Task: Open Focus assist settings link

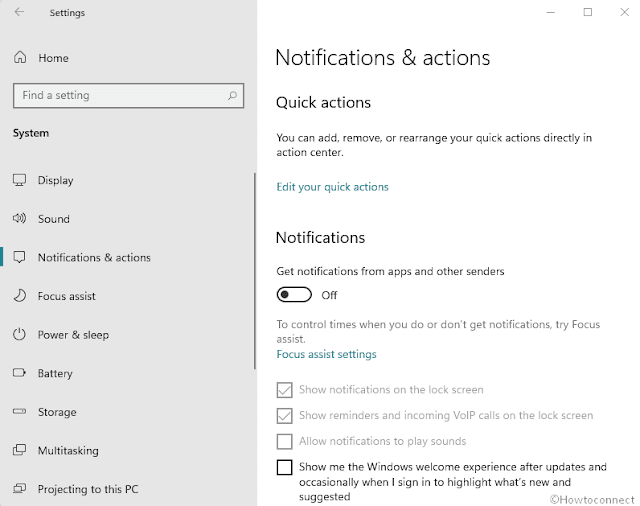Action: pos(326,354)
